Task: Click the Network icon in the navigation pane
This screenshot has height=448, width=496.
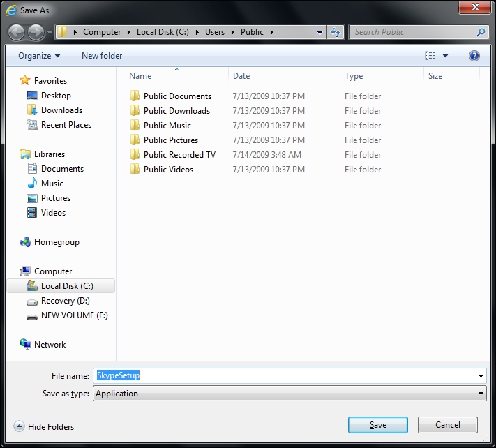Action: tap(25, 344)
